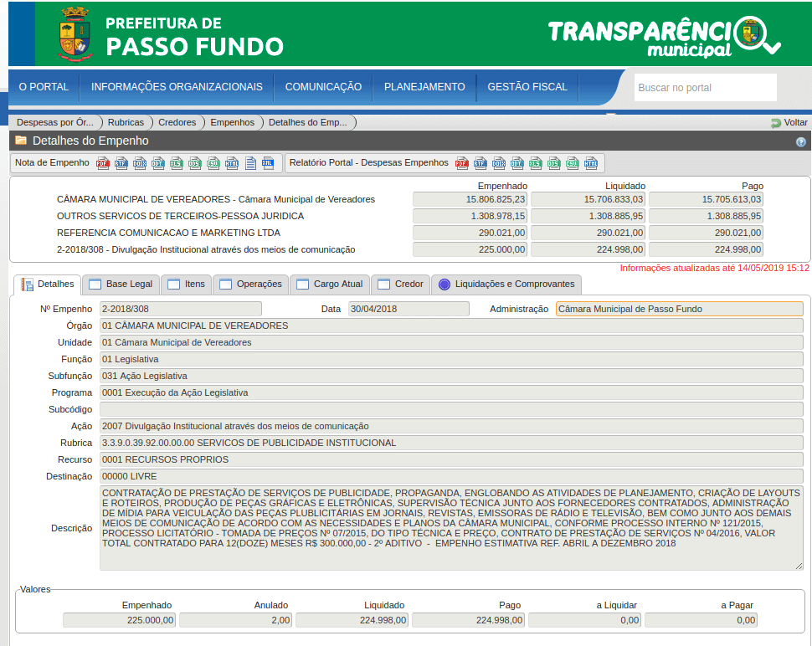812x646 pixels.
Task: Download Relatório Portal Despesas Empenhos as ODT
Action: pos(516,163)
